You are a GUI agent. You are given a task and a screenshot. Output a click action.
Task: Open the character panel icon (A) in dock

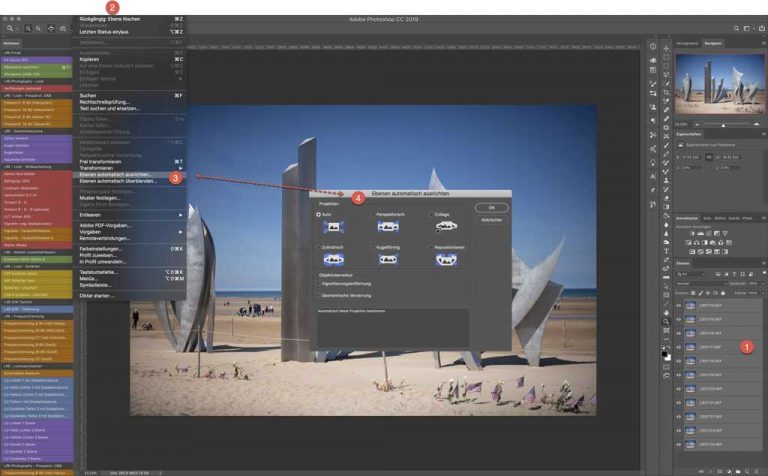(x=653, y=176)
